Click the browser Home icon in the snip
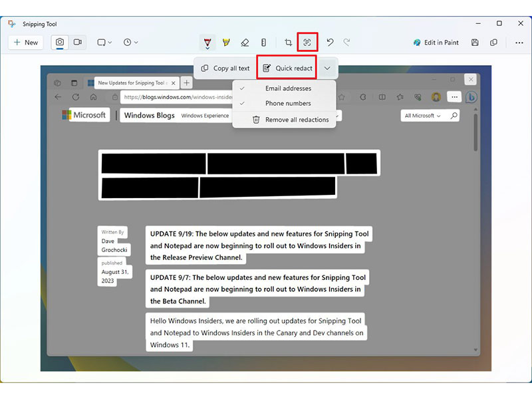Viewport: 532px width, 399px height. coord(93,97)
